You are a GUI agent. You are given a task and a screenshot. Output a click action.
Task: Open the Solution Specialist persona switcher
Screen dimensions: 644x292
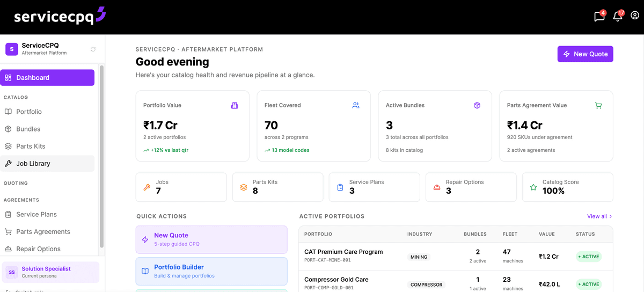[51, 272]
